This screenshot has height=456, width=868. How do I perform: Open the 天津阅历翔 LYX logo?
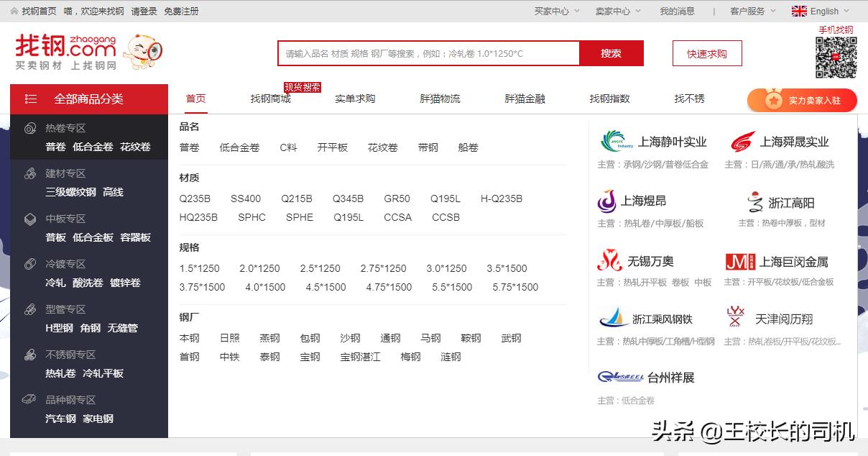[x=735, y=316]
